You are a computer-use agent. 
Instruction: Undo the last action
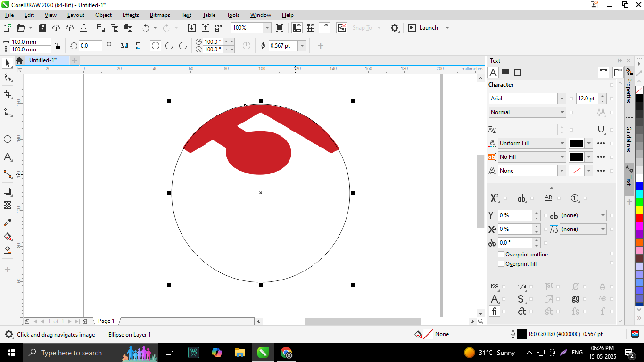(x=145, y=28)
